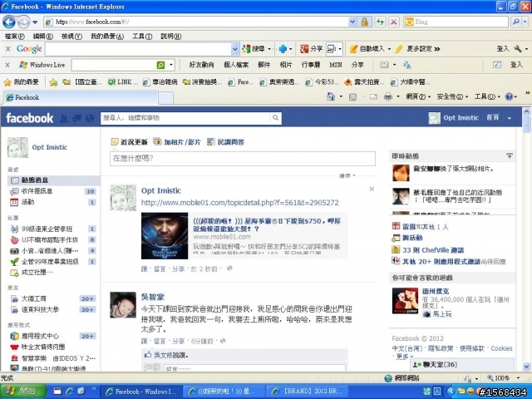The image size is (532, 399).
Task: Click in the Facebook search input field
Action: [x=185, y=118]
